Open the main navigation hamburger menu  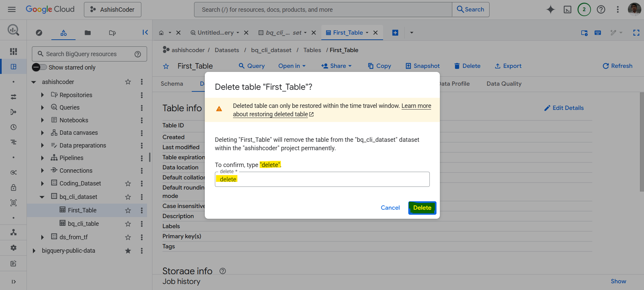pos(12,9)
